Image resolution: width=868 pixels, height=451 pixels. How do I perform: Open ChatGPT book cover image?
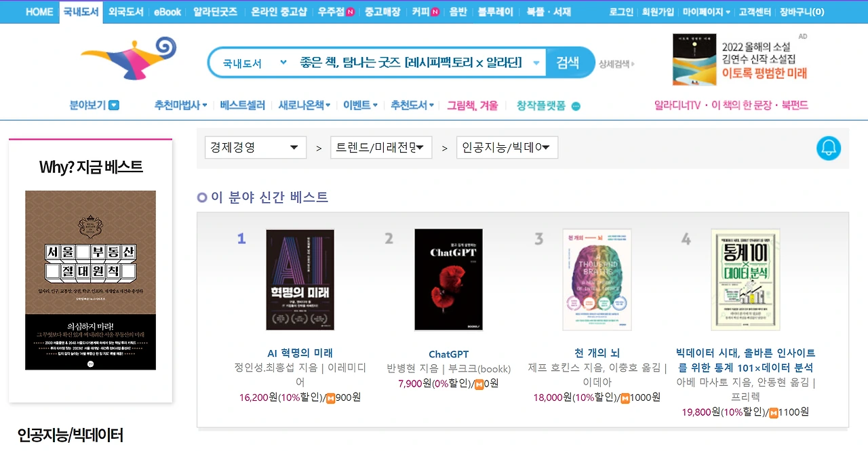click(x=448, y=279)
